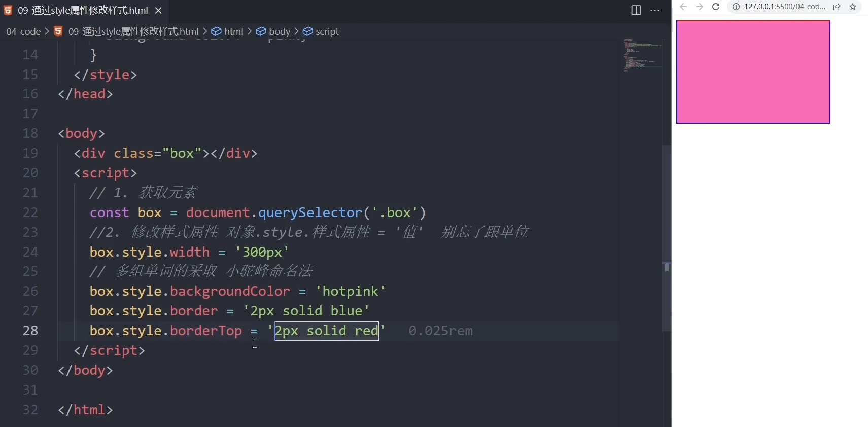Click the HTML5 file icon in the tab

[x=8, y=10]
